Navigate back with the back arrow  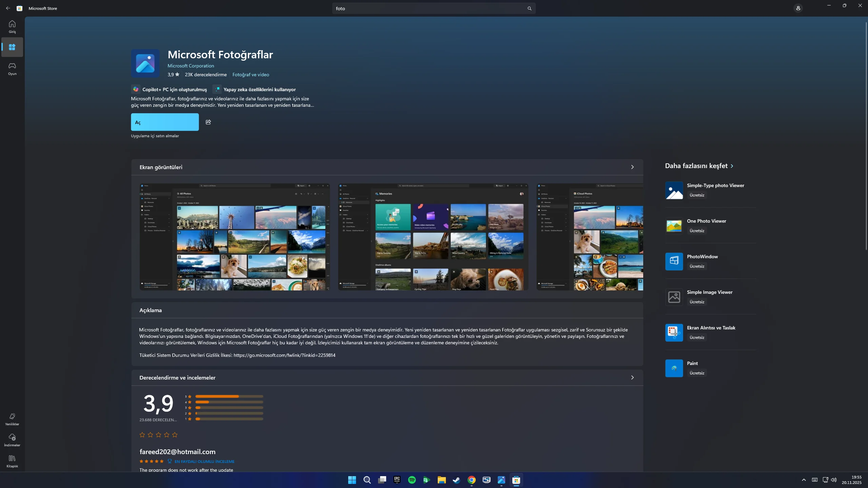pos(8,8)
